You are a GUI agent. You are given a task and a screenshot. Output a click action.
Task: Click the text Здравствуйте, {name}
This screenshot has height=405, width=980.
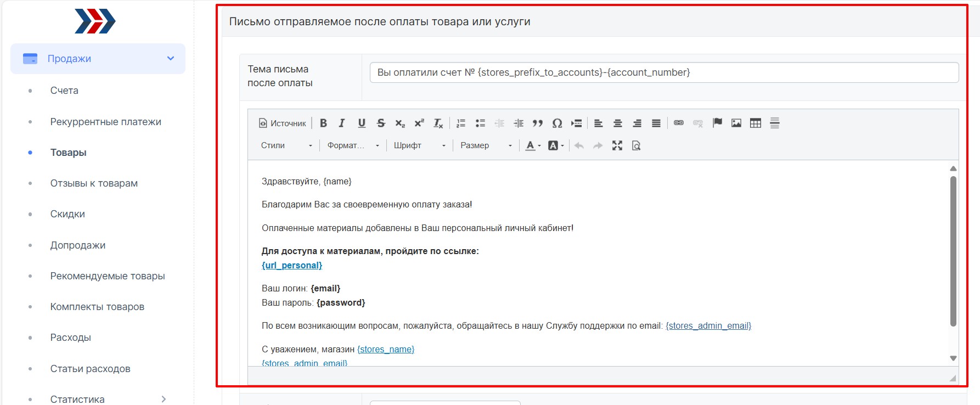pyautogui.click(x=306, y=181)
